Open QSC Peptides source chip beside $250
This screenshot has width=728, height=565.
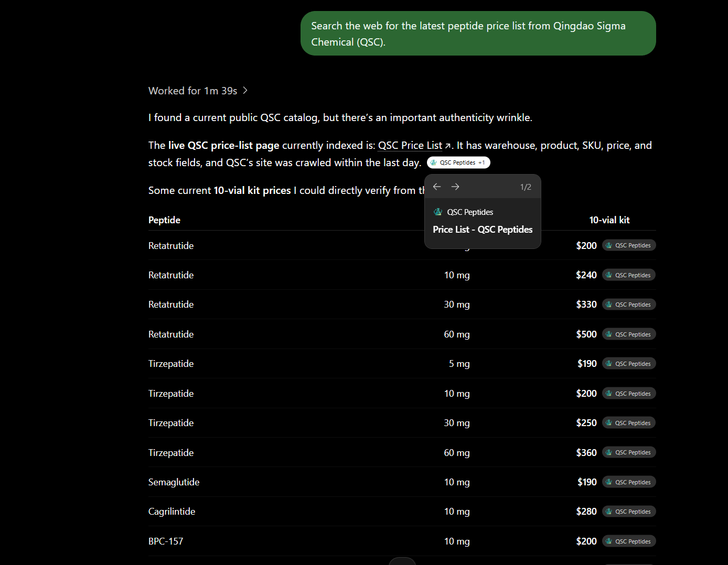(x=629, y=423)
